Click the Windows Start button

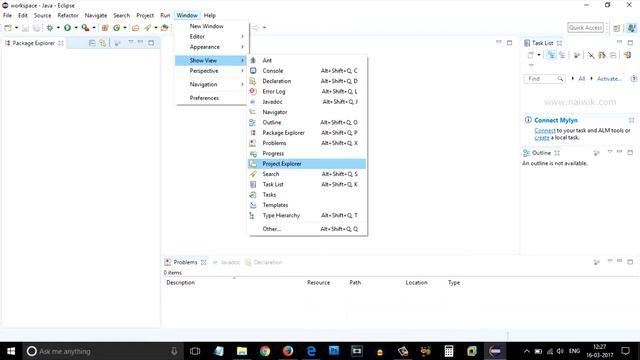pos(11,351)
